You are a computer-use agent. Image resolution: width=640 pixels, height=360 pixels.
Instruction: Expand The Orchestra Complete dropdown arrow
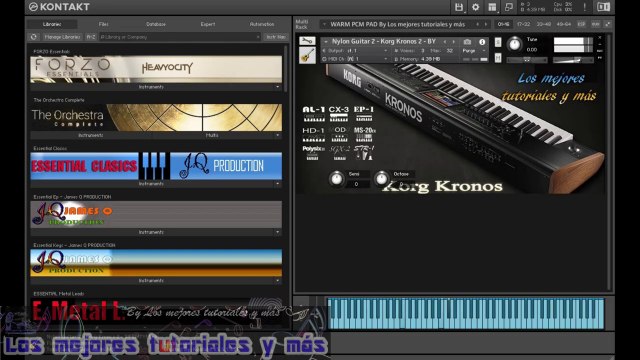[x=278, y=135]
